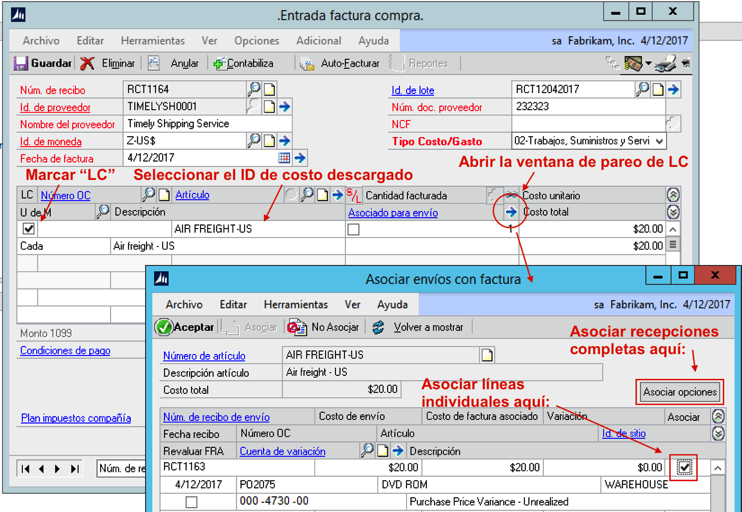
Task: Click the Eliminar red X toolbar button
Action: click(107, 63)
